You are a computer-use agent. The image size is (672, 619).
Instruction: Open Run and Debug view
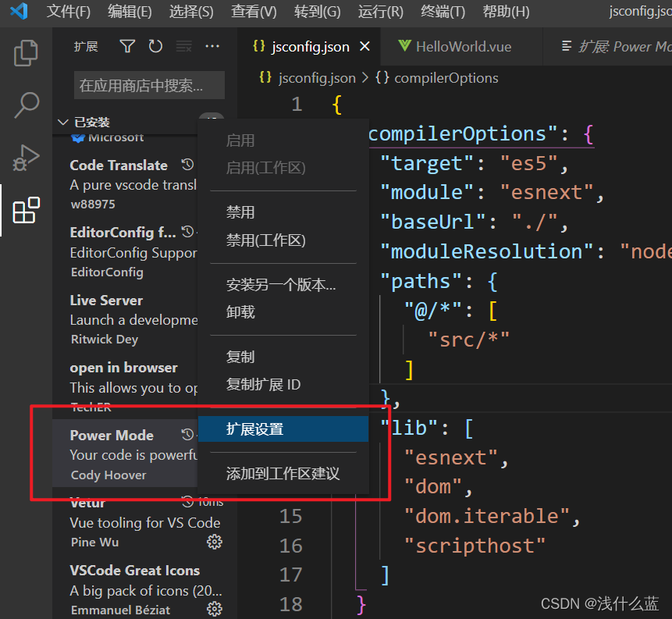(x=26, y=158)
